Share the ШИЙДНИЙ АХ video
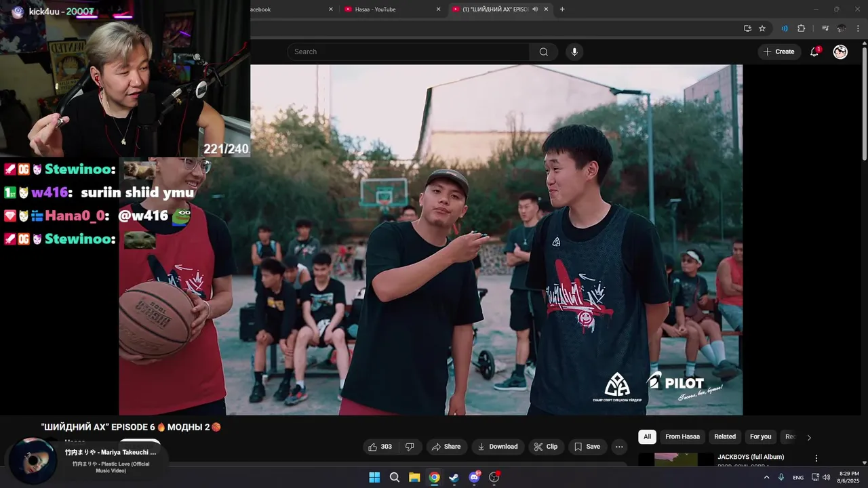Image resolution: width=868 pixels, height=488 pixels. [x=446, y=447]
